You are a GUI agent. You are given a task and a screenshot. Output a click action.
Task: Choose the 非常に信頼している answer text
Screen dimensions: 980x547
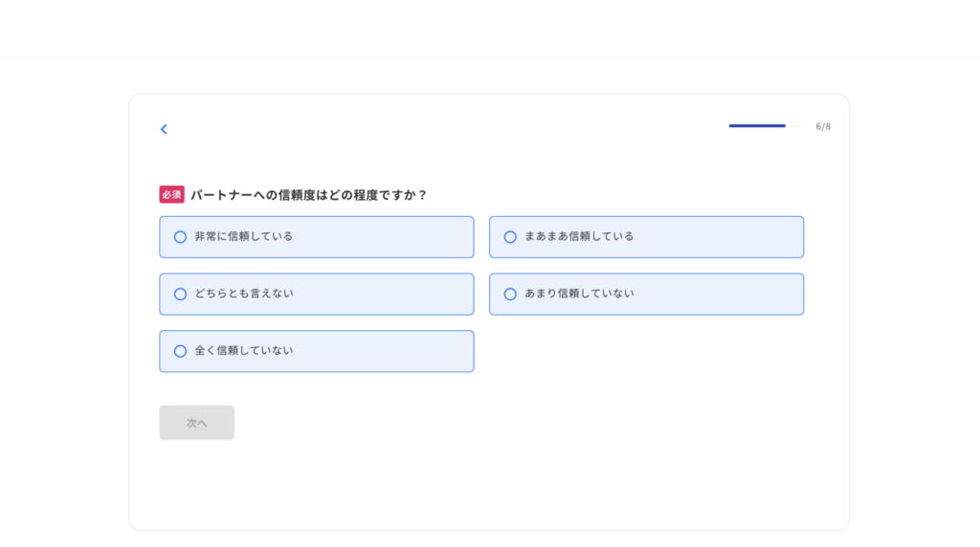[x=244, y=236]
